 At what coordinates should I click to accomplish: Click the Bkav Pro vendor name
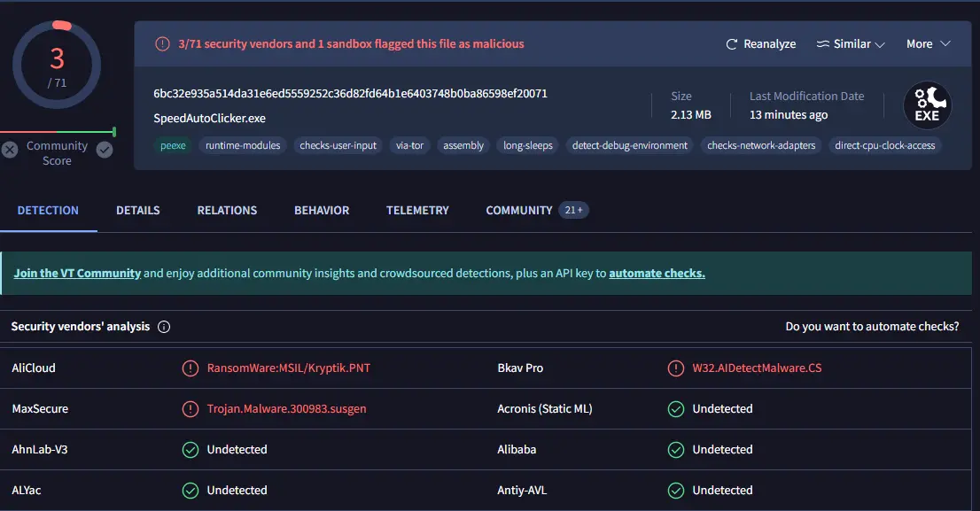[x=520, y=368]
